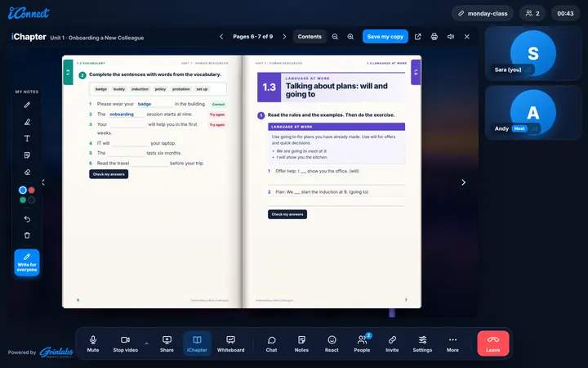Image resolution: width=588 pixels, height=368 pixels.
Task: Delete all notes with trash icon
Action: [x=27, y=236]
